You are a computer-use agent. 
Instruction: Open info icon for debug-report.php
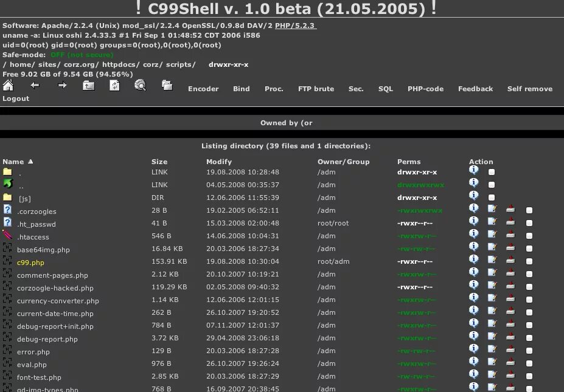coord(474,335)
